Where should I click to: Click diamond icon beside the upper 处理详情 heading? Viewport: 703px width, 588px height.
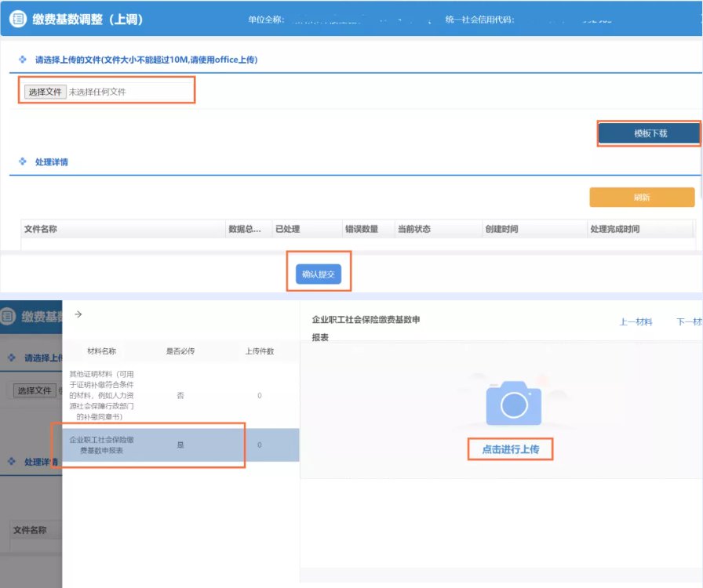23,162
